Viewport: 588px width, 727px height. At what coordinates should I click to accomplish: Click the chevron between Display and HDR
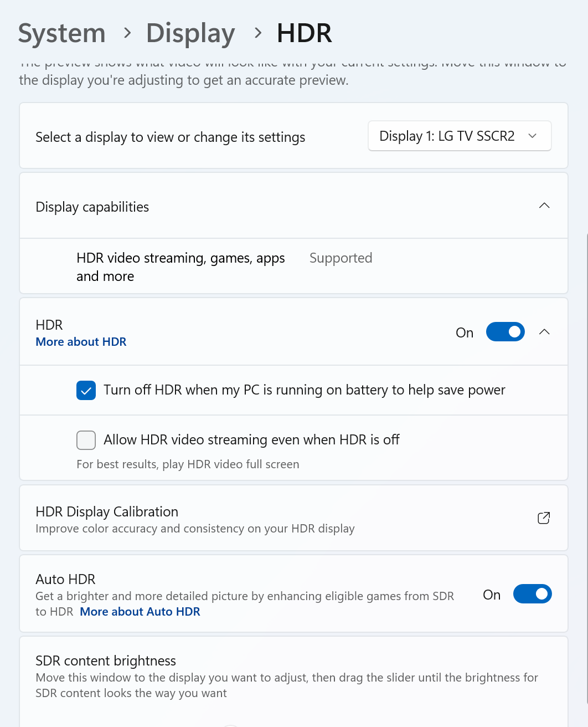[257, 33]
